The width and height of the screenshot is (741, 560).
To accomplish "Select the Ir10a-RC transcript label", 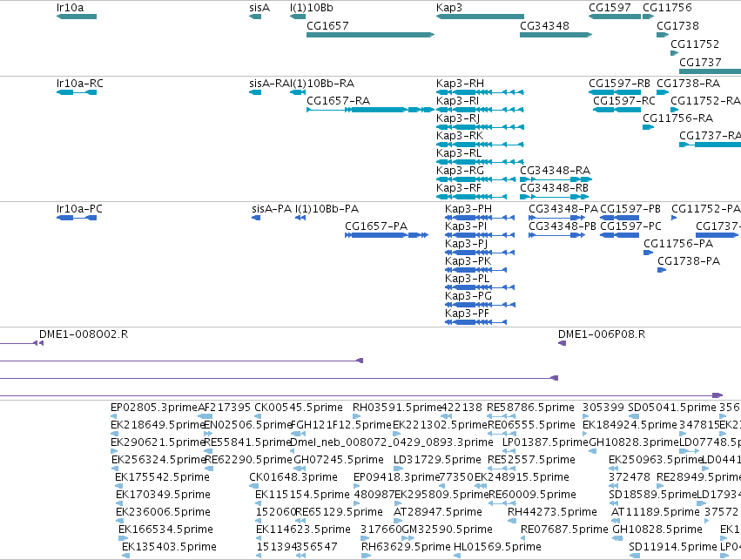I will click(79, 84).
